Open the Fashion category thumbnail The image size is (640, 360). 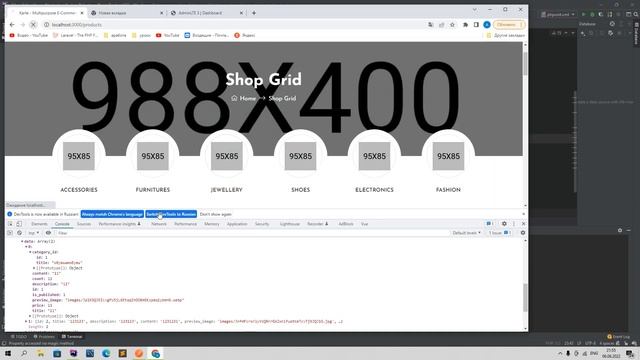click(448, 156)
